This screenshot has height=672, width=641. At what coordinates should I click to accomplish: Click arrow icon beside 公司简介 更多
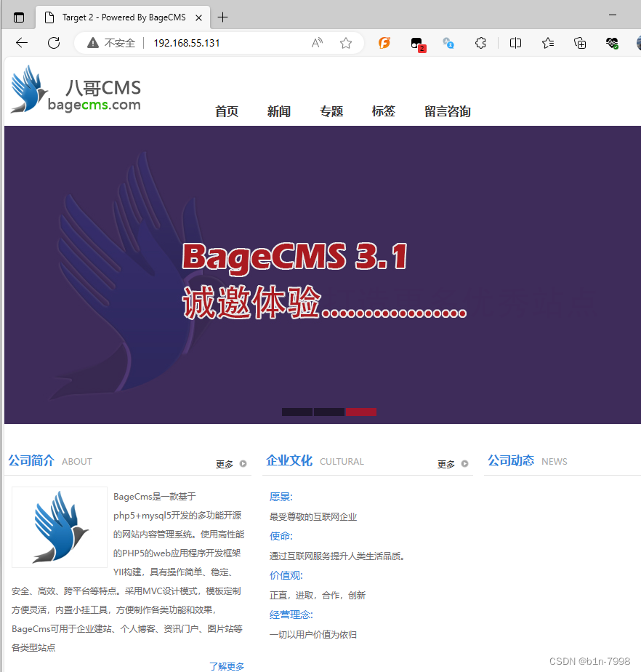[243, 464]
